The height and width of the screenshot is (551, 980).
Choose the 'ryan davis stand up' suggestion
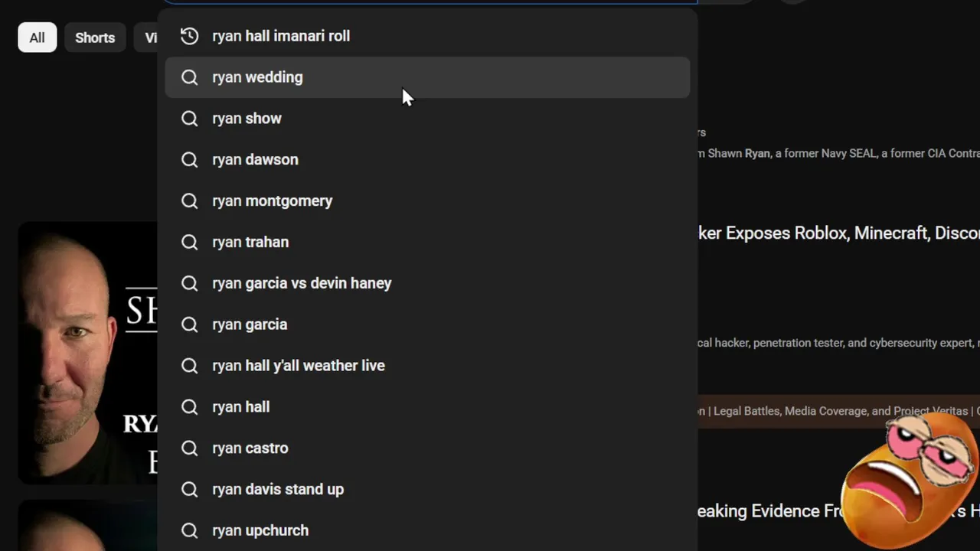[427, 490]
